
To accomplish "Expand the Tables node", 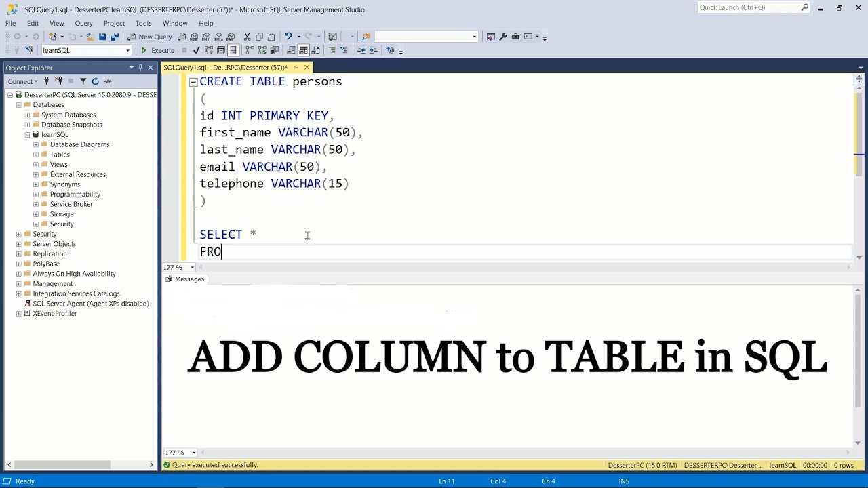I will (x=36, y=155).
